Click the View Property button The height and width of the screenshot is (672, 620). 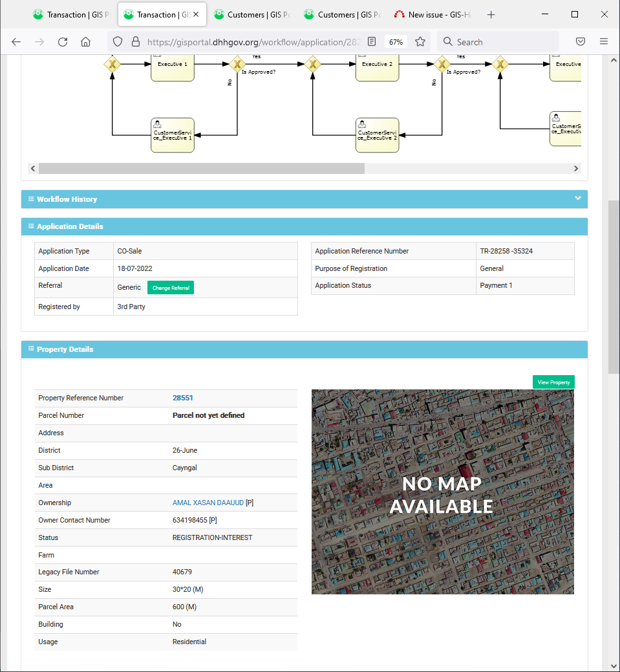(553, 382)
